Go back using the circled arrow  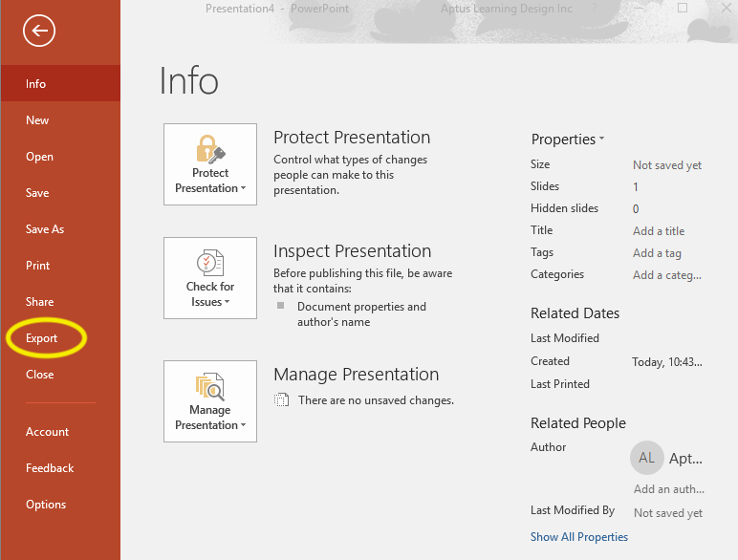pos(39,32)
